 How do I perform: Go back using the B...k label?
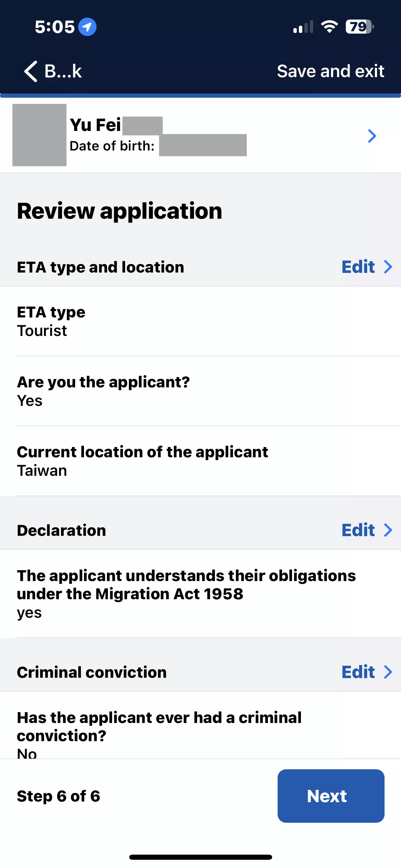coord(63,71)
